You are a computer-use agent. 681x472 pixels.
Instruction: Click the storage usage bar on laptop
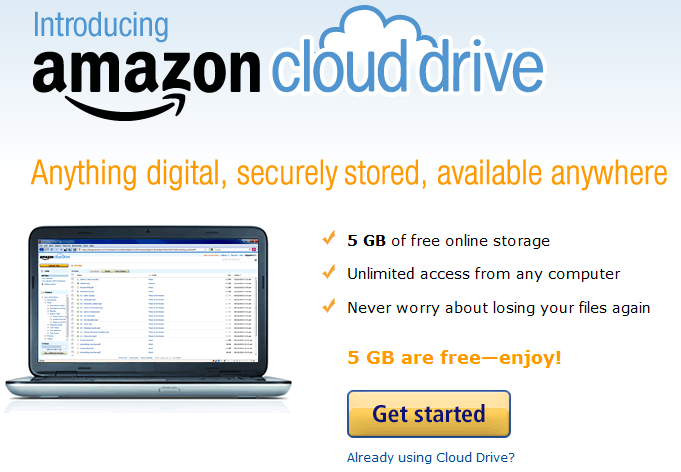point(54,347)
